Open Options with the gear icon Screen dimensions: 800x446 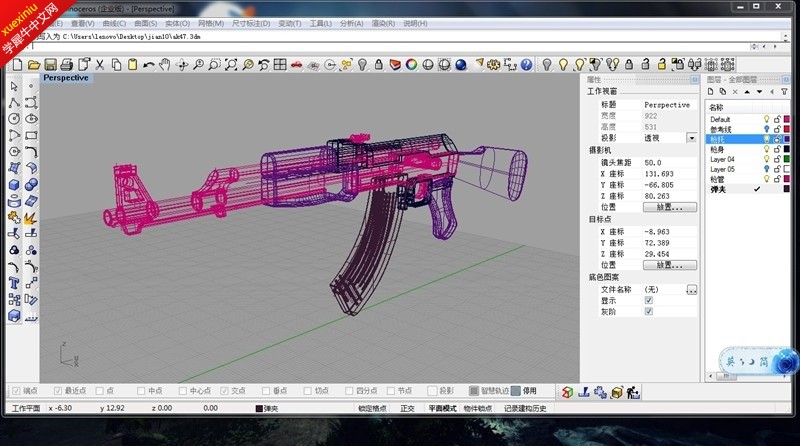tap(493, 64)
